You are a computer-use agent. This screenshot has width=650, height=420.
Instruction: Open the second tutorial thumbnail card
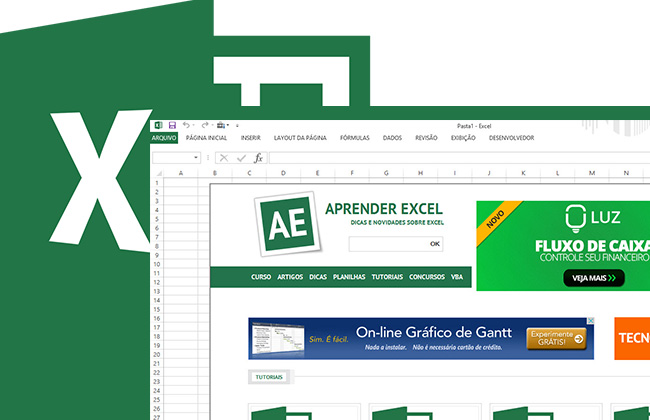click(425, 411)
